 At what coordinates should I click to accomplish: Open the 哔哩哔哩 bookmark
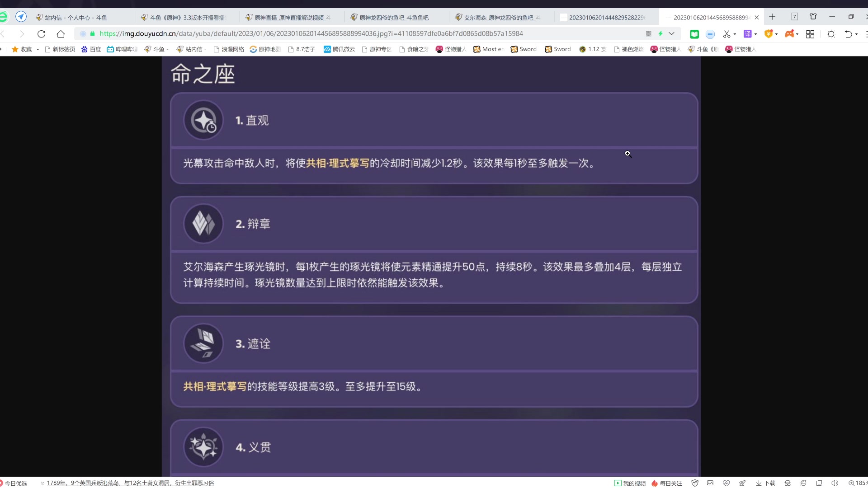(122, 49)
